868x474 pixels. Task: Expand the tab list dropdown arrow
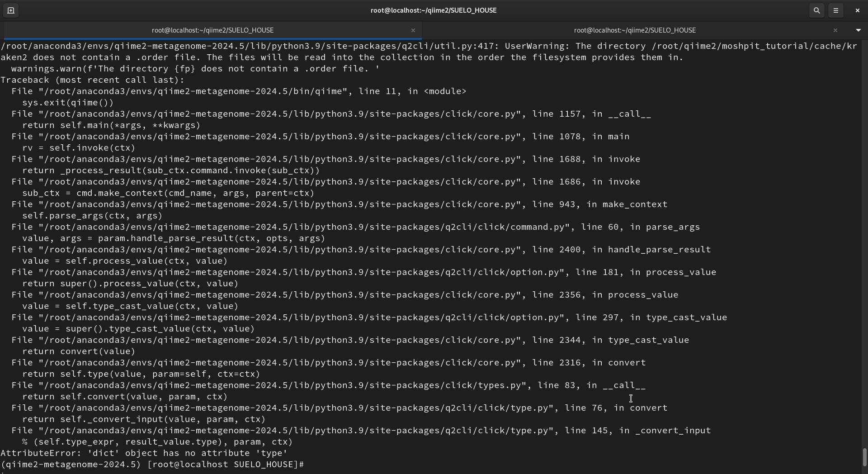tap(858, 30)
